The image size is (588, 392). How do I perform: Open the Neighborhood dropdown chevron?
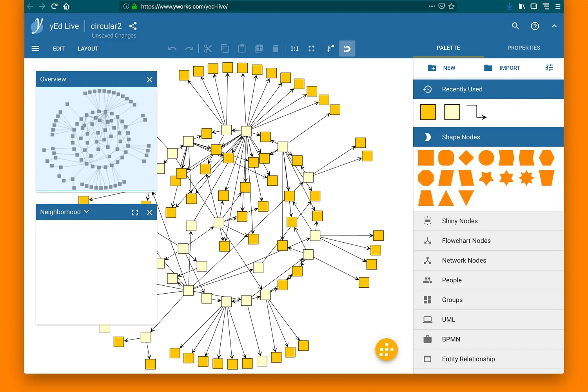click(87, 212)
